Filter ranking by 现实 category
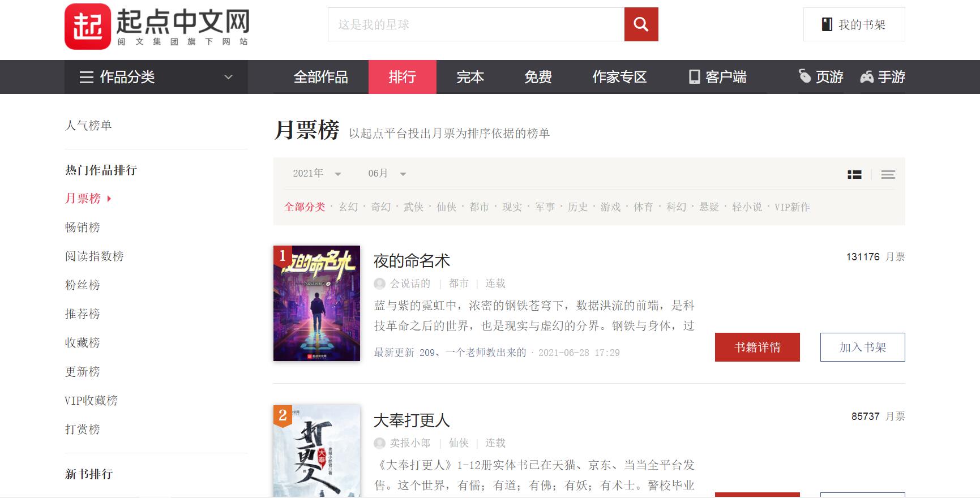 point(512,207)
